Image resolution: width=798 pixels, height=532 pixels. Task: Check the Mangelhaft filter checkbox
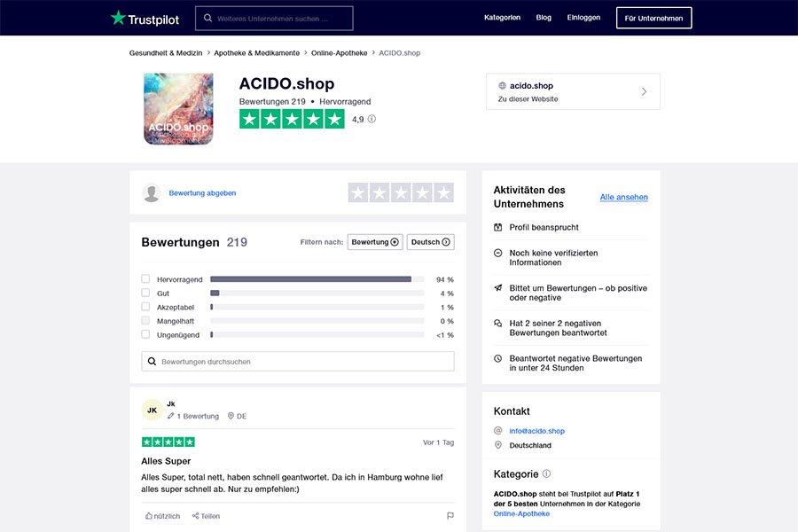[145, 321]
